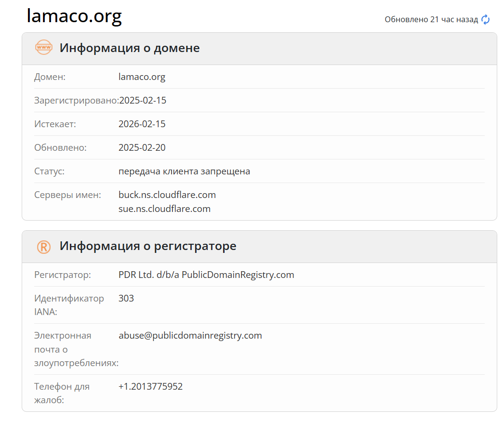Click the lamaco.org page title
The height and width of the screenshot is (421, 504).
coord(74,16)
